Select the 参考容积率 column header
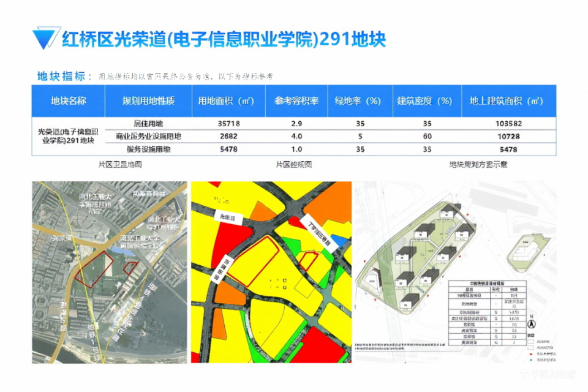Image resolution: width=588 pixels, height=392 pixels. click(x=296, y=101)
